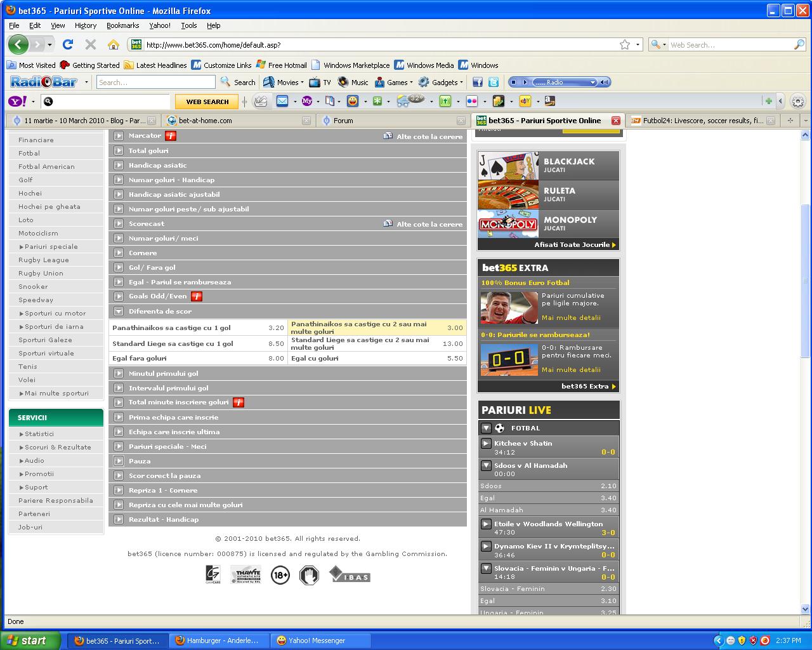Stop the RadioBar radio player
This screenshot has width=812, height=650.
[514, 82]
